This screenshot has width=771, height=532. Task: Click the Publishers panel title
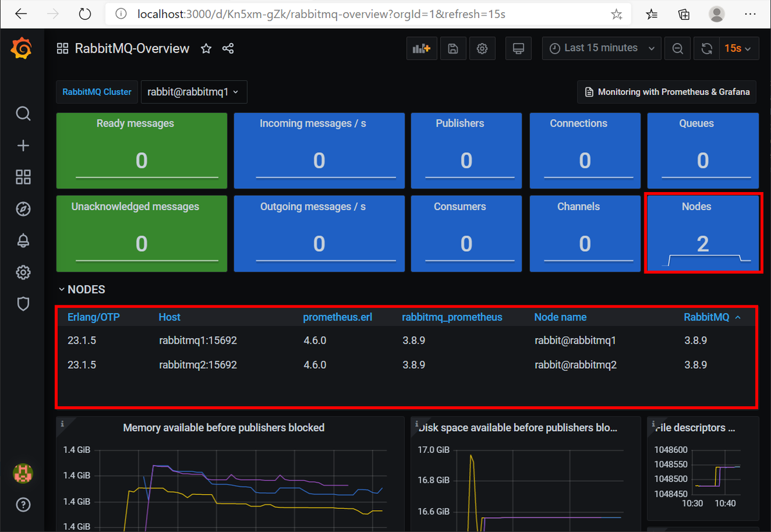pyautogui.click(x=460, y=123)
